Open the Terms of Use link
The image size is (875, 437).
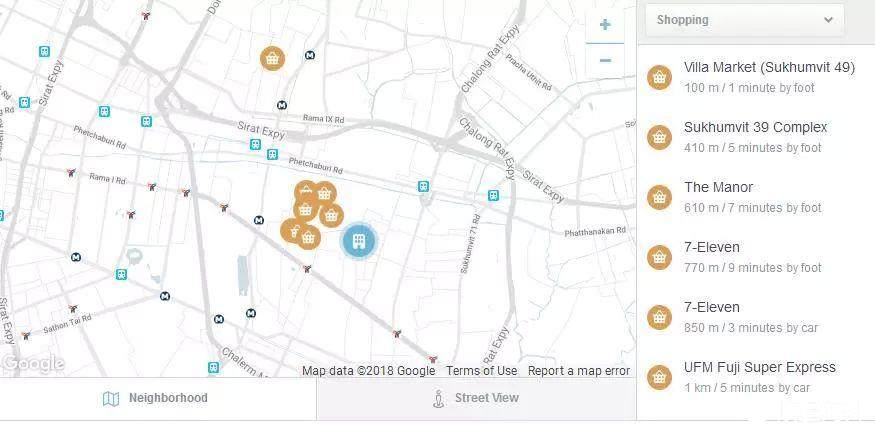coord(482,371)
